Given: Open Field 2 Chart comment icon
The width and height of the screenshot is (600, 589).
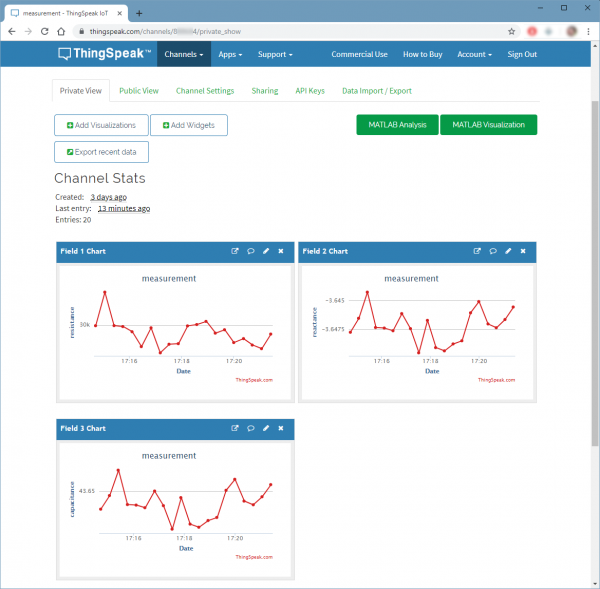Looking at the screenshot, I should click(493, 251).
